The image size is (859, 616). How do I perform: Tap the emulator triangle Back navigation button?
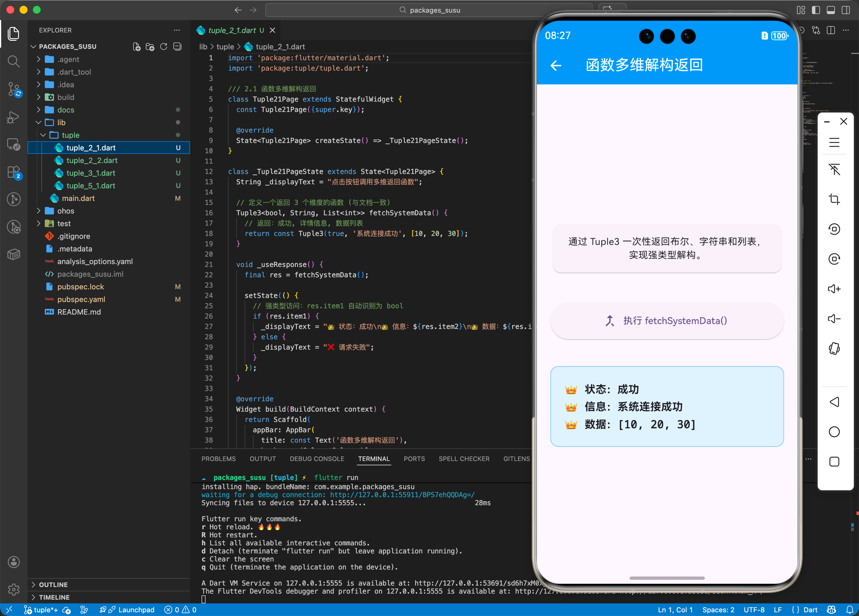click(834, 402)
